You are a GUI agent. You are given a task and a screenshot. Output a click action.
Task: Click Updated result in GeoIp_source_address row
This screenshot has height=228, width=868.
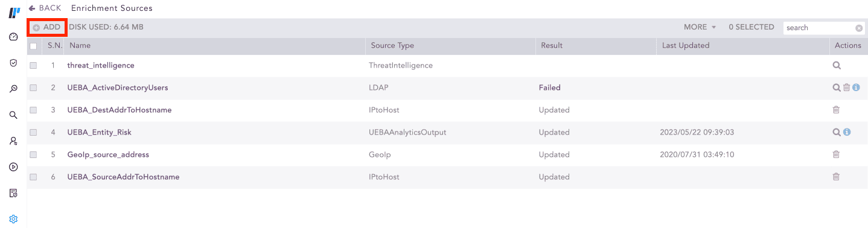[554, 154]
